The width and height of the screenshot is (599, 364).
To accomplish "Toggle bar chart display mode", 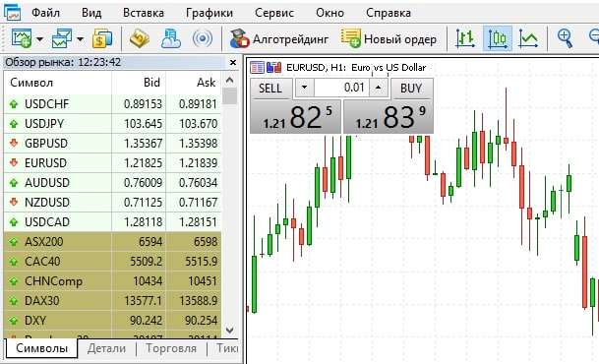I will pos(465,38).
